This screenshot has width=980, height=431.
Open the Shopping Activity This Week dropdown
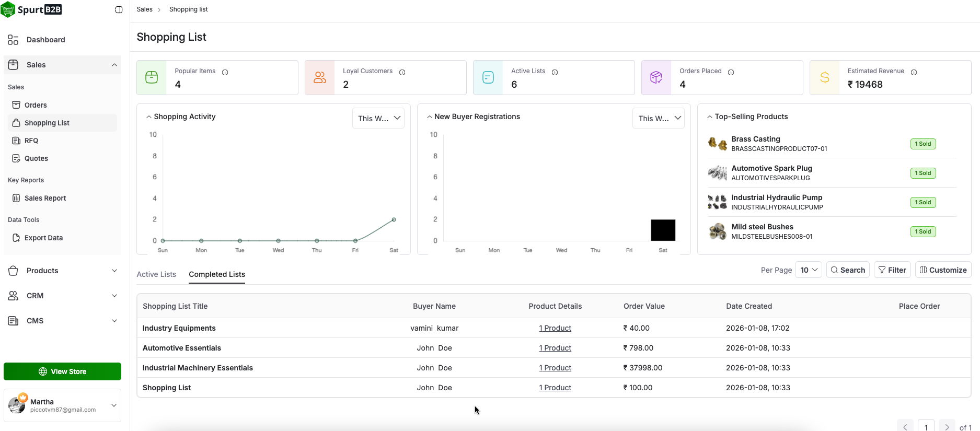tap(378, 118)
